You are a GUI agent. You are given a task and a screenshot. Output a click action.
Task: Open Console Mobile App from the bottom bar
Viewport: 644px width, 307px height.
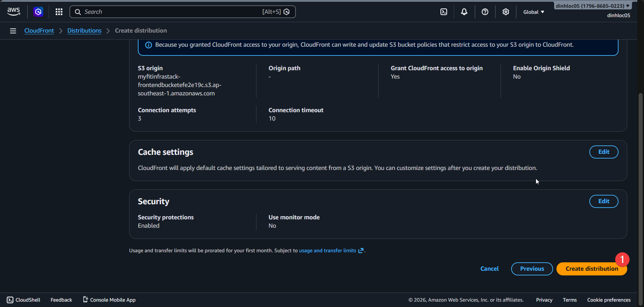(x=109, y=300)
